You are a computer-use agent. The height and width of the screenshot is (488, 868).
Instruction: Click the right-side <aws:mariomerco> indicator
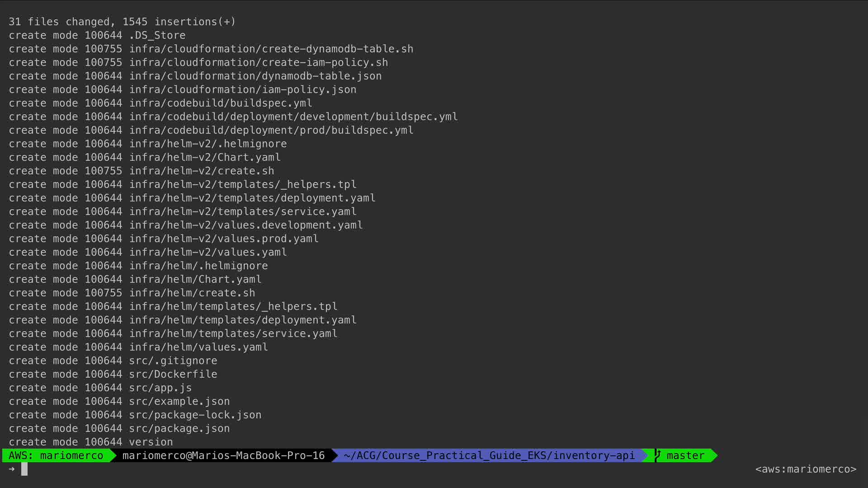(x=806, y=469)
